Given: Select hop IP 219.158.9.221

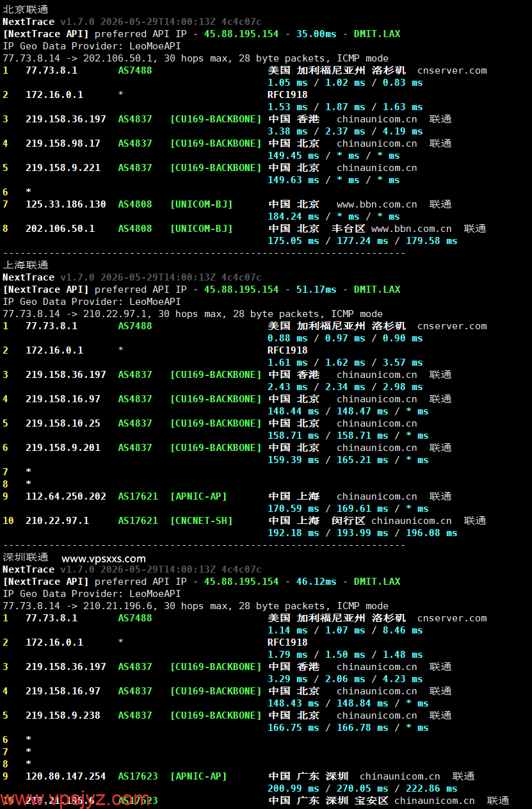Looking at the screenshot, I should [63, 168].
